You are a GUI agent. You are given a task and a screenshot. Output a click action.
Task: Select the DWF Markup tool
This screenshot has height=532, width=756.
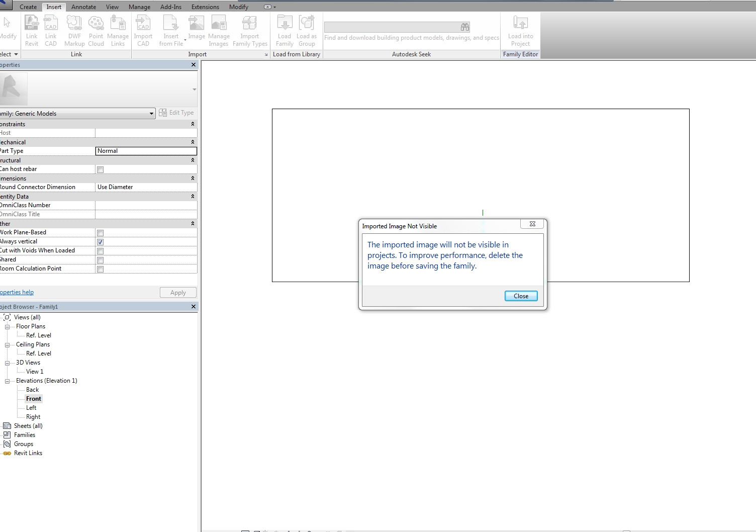point(74,29)
